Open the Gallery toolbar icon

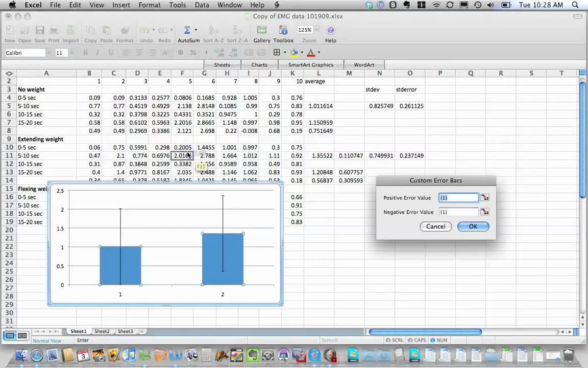tap(262, 30)
